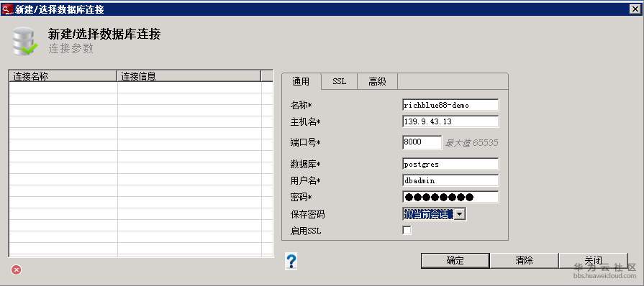Image resolution: width=644 pixels, height=286 pixels.
Task: Click the app icon in title bar
Action: [7, 9]
